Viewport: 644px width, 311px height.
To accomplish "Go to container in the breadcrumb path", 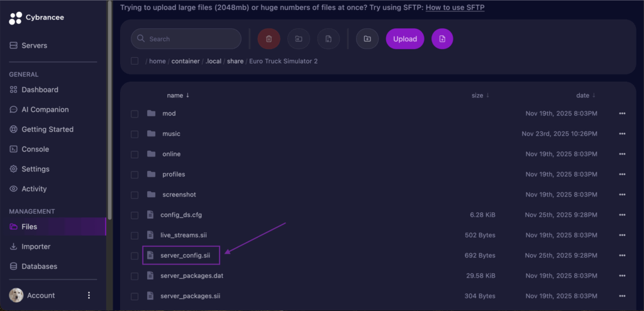I will point(186,61).
